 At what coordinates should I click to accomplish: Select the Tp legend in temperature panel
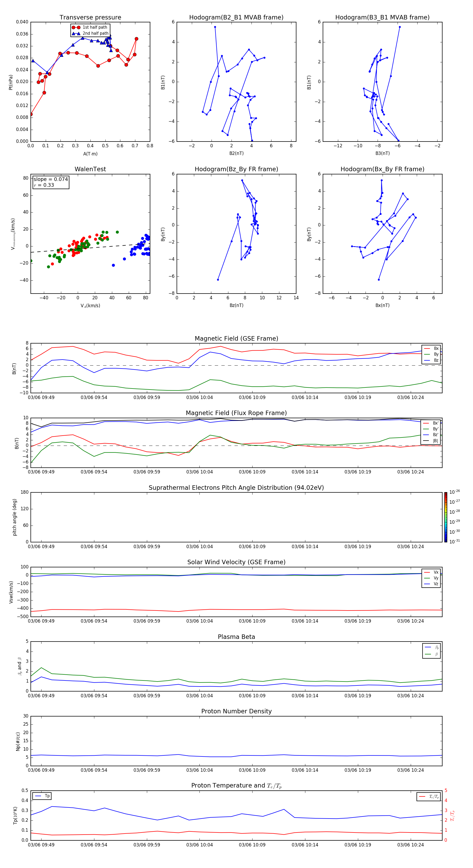click(x=42, y=796)
